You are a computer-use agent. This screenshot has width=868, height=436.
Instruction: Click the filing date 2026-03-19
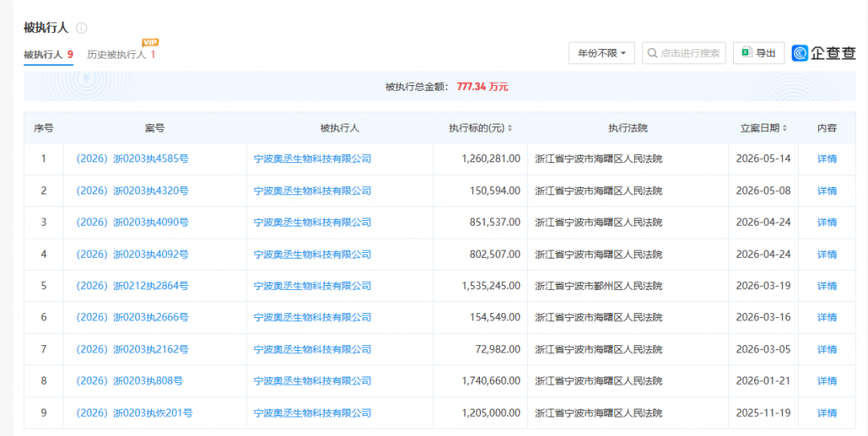tap(764, 286)
